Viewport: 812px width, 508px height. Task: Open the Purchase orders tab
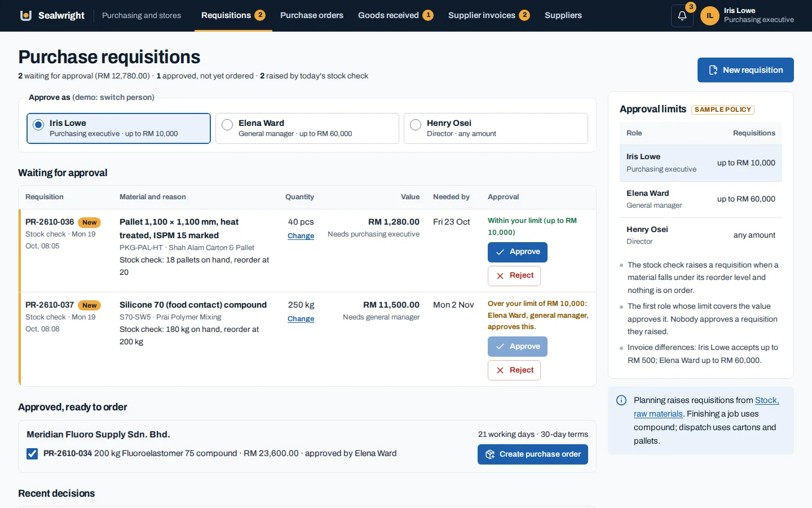coord(312,15)
